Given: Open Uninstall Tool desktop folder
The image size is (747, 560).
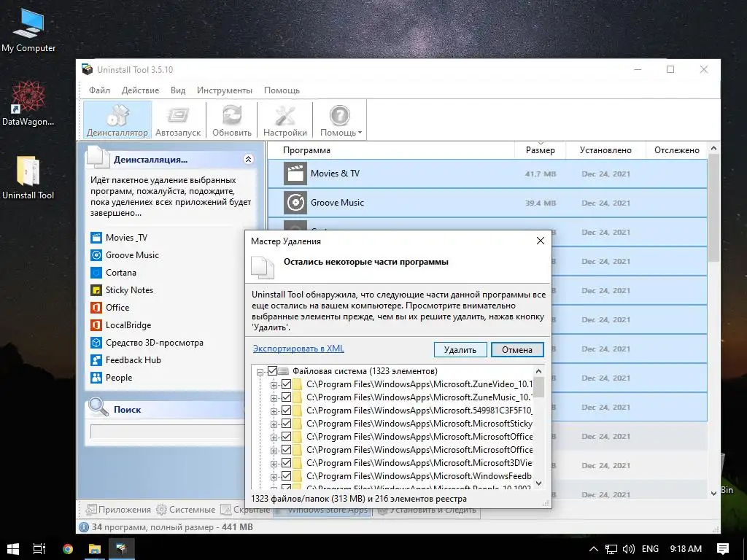Looking at the screenshot, I should pos(28,177).
